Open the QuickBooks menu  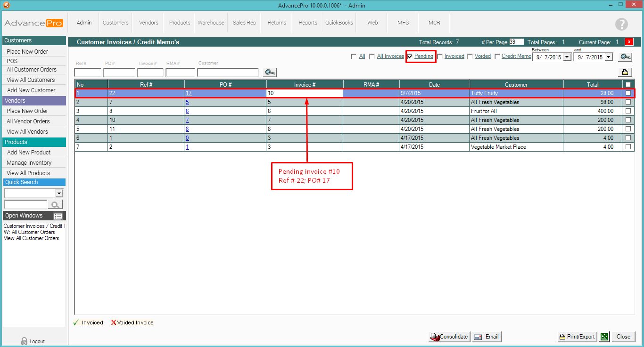[x=339, y=23]
